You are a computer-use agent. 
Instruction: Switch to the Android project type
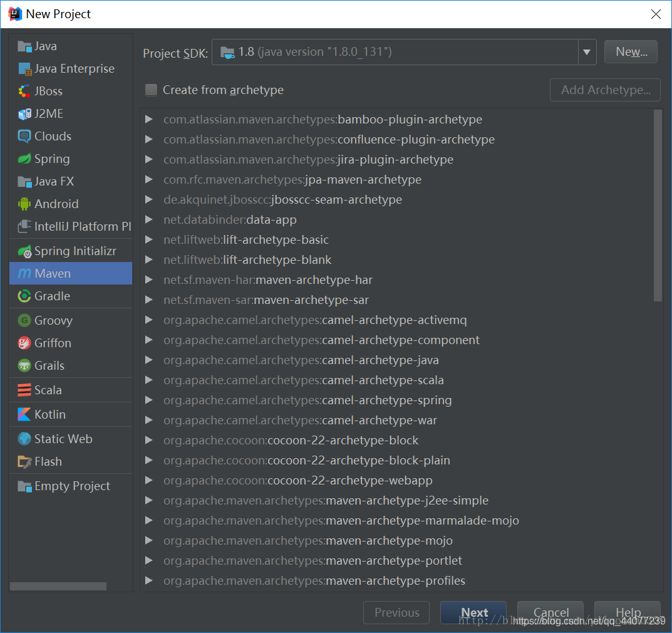[x=71, y=204]
